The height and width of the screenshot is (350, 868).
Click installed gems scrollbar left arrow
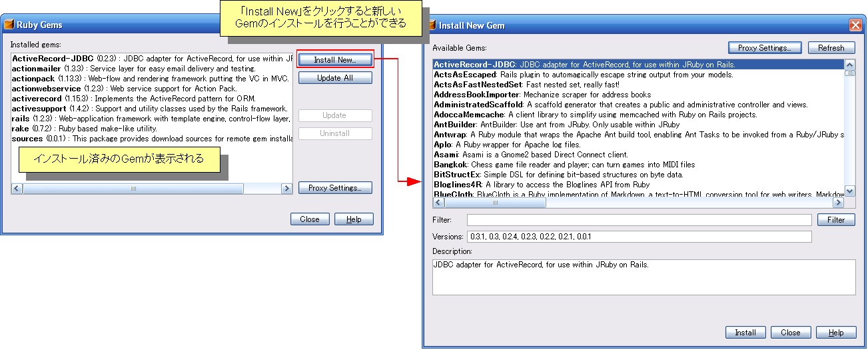(17, 189)
